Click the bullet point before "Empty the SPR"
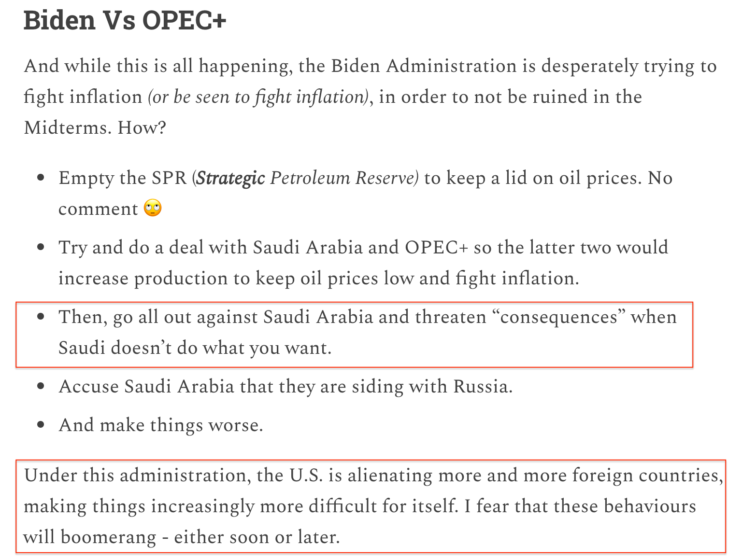This screenshot has height=560, width=742. (41, 178)
